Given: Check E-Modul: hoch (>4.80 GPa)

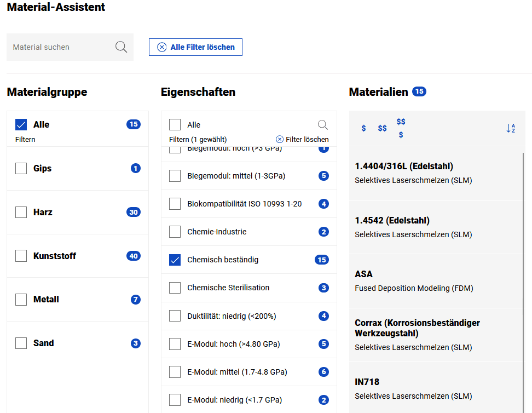Looking at the screenshot, I should coord(175,344).
